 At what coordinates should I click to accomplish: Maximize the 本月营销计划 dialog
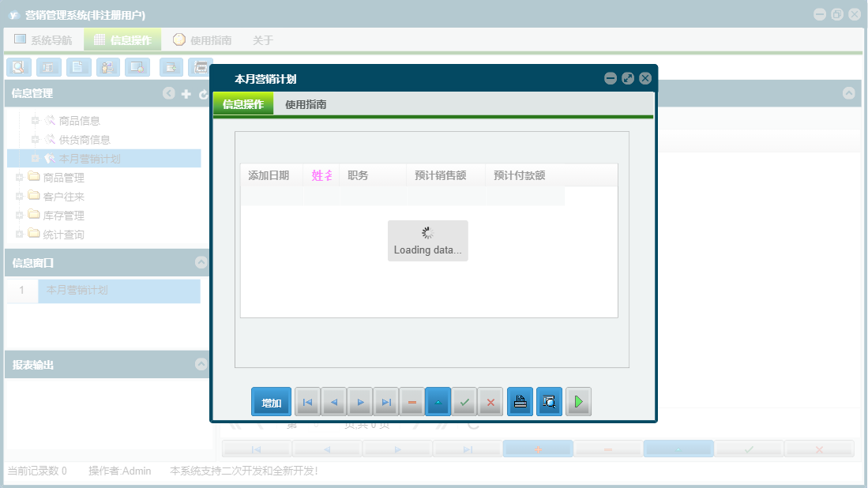(628, 78)
